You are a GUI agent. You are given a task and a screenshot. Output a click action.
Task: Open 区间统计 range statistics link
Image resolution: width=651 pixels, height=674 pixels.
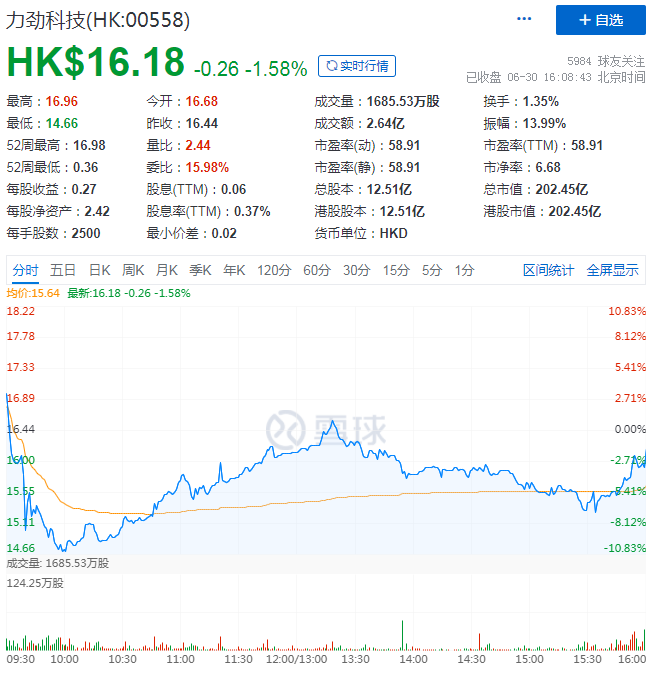(x=548, y=270)
